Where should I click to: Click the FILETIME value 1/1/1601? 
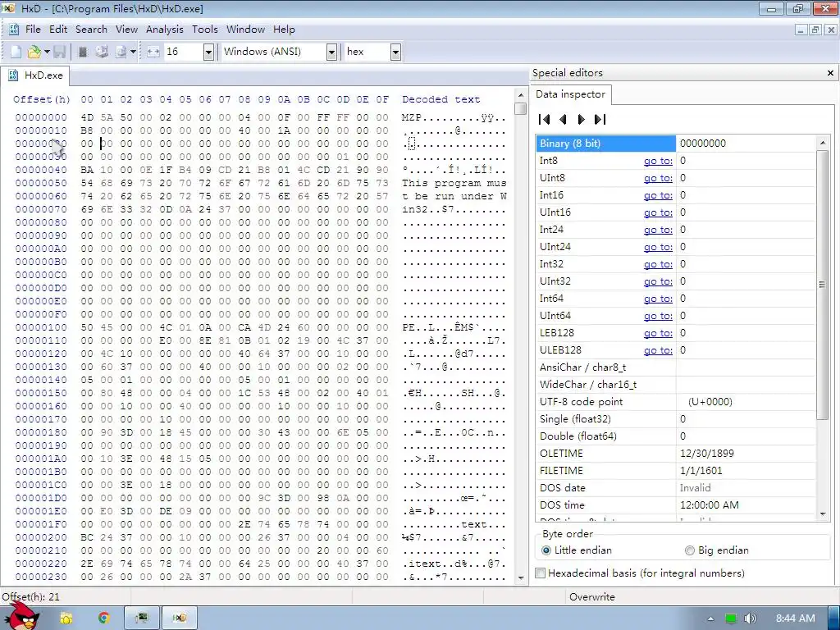point(701,470)
